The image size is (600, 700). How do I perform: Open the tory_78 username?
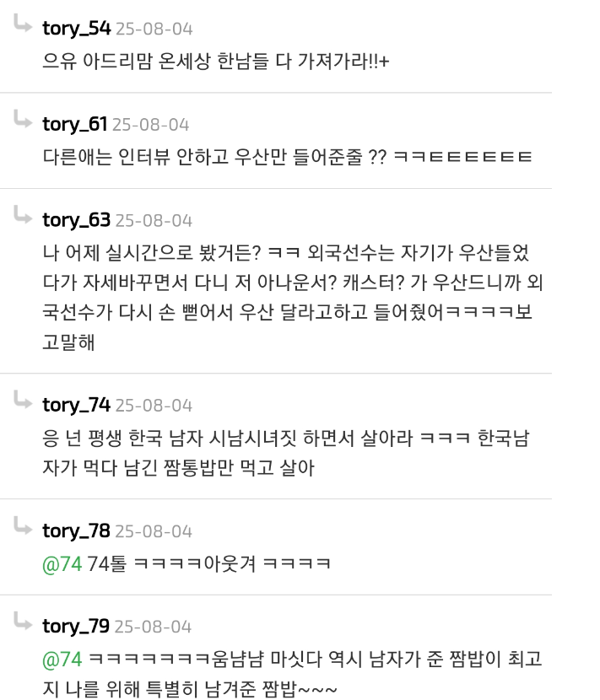pos(77,531)
